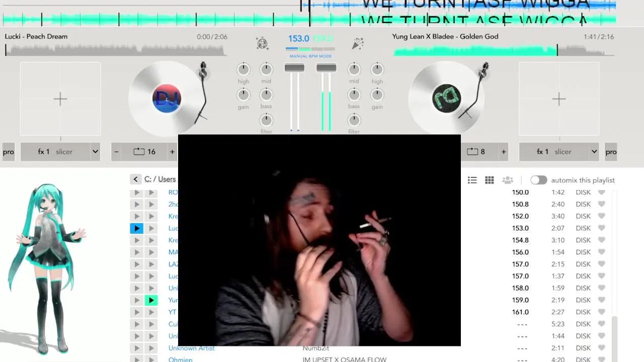This screenshot has width=644, height=362.
Task: Toggle the heart on the 2:11 track
Action: click(x=601, y=348)
